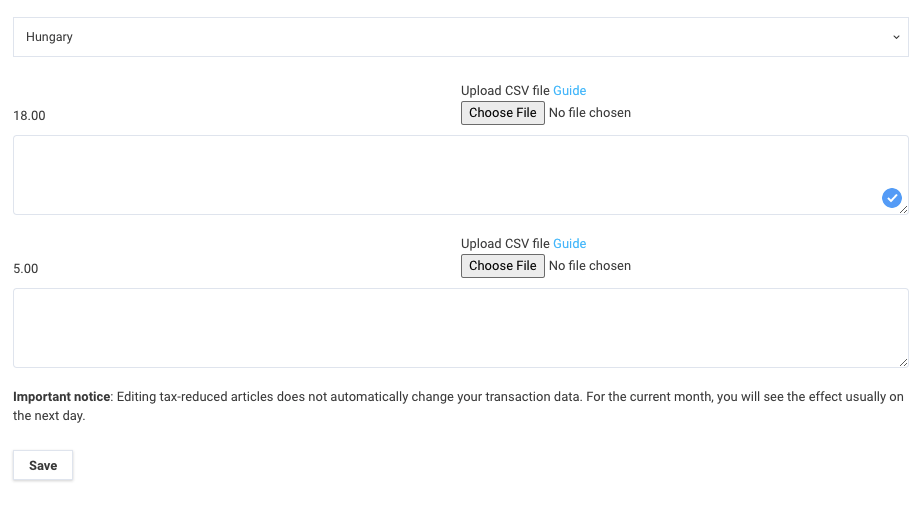The image size is (923, 516).
Task: Click 'No file chosen' beside the 5.00 upload
Action: pyautogui.click(x=590, y=266)
